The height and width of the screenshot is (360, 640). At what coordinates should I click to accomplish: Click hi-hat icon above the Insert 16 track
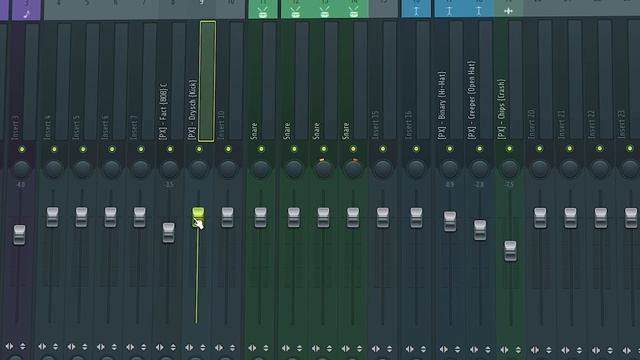[416, 11]
